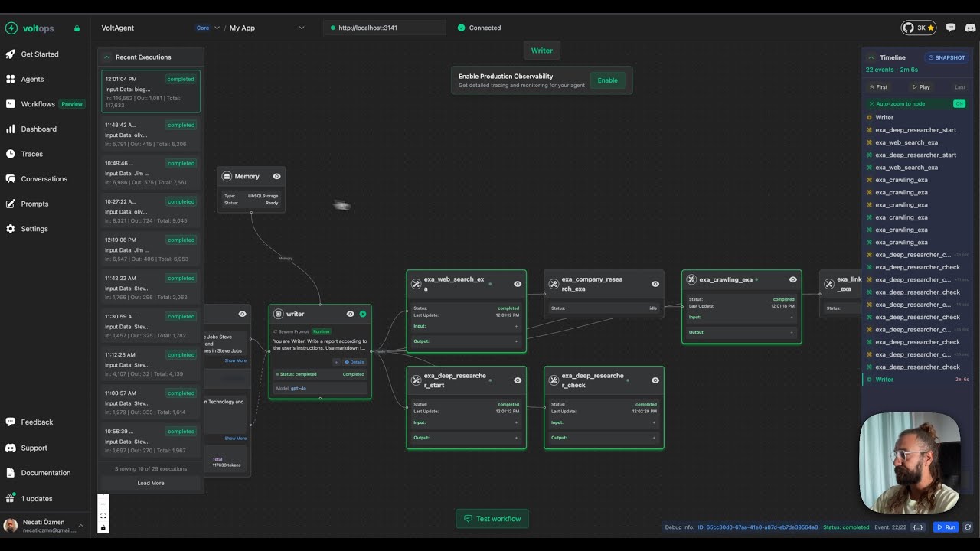980x551 pixels.
Task: Toggle eye on exa_web_search_exa node
Action: pyautogui.click(x=518, y=284)
